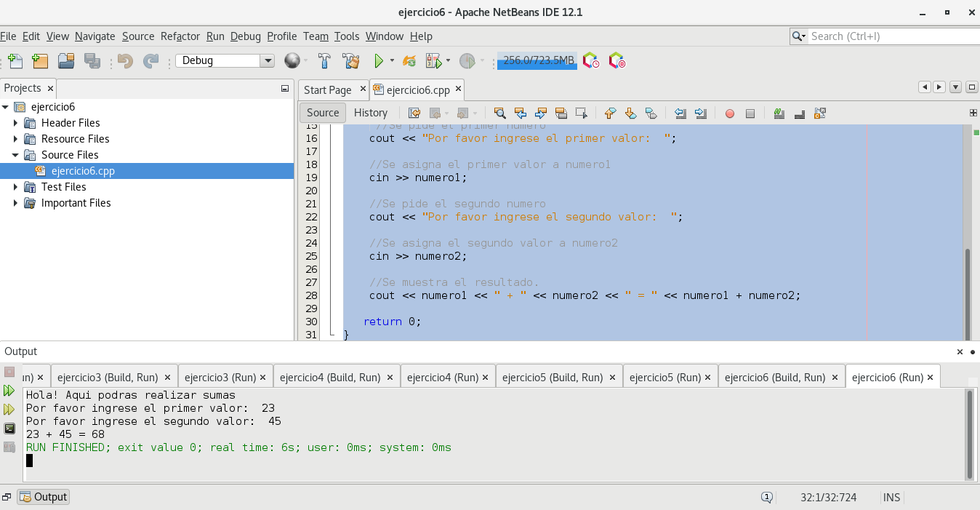Switch to the Start Page tab
This screenshot has width=980, height=510.
coord(327,90)
